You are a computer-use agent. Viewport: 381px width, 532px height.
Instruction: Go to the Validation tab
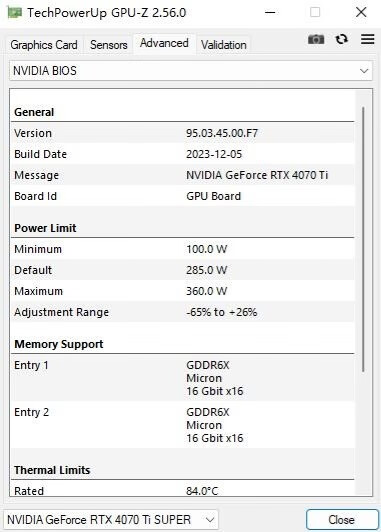[224, 45]
